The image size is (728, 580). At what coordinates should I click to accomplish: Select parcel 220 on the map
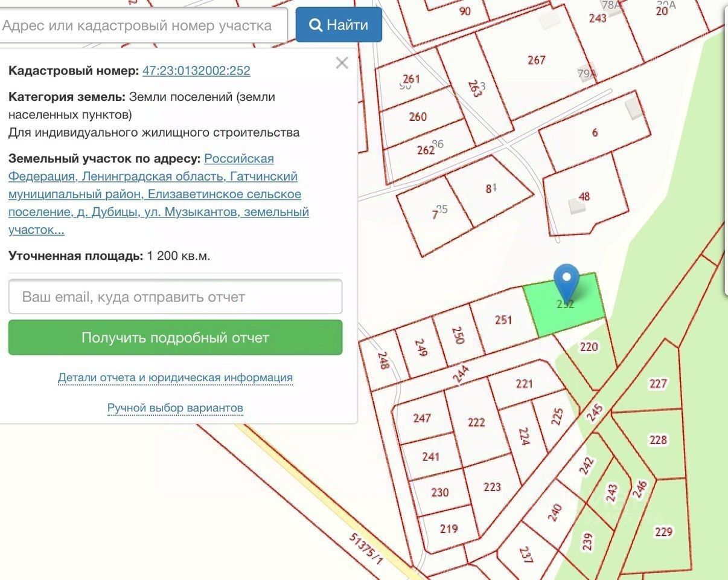(589, 347)
